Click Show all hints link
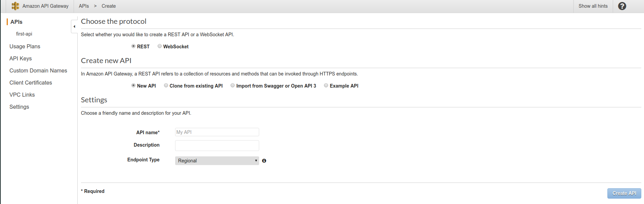The height and width of the screenshot is (204, 644). coord(593,6)
